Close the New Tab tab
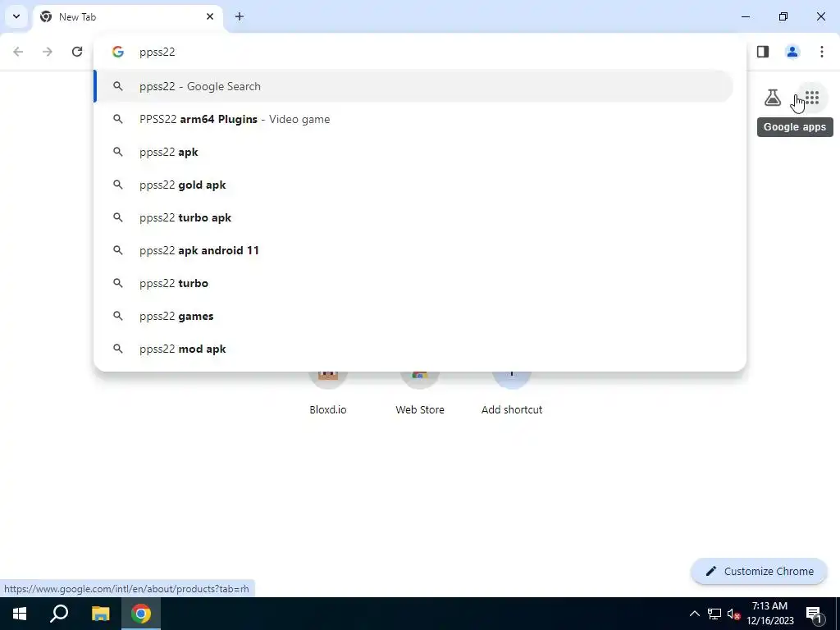840x630 pixels. point(210,16)
